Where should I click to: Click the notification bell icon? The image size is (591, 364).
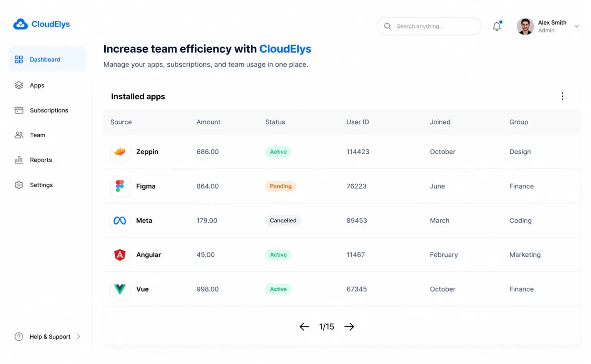click(x=497, y=26)
